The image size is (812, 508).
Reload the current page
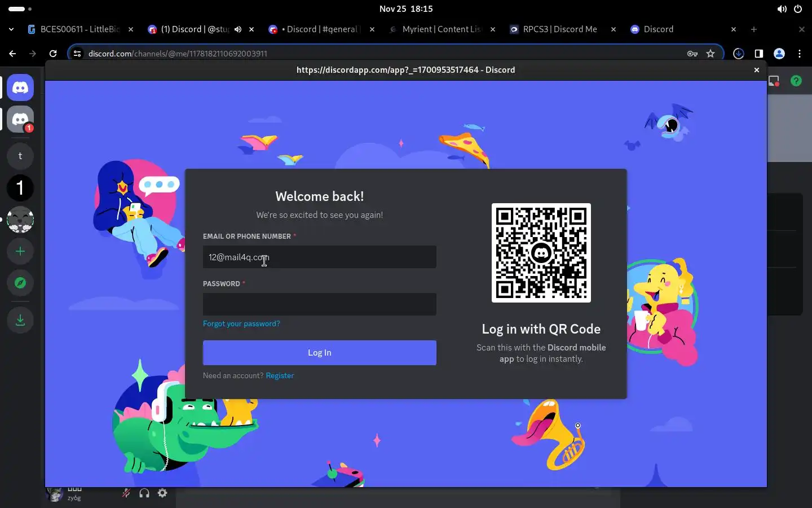click(53, 54)
